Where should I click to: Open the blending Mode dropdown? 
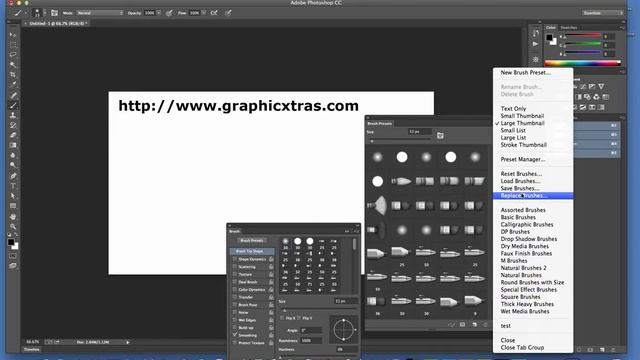[x=100, y=13]
